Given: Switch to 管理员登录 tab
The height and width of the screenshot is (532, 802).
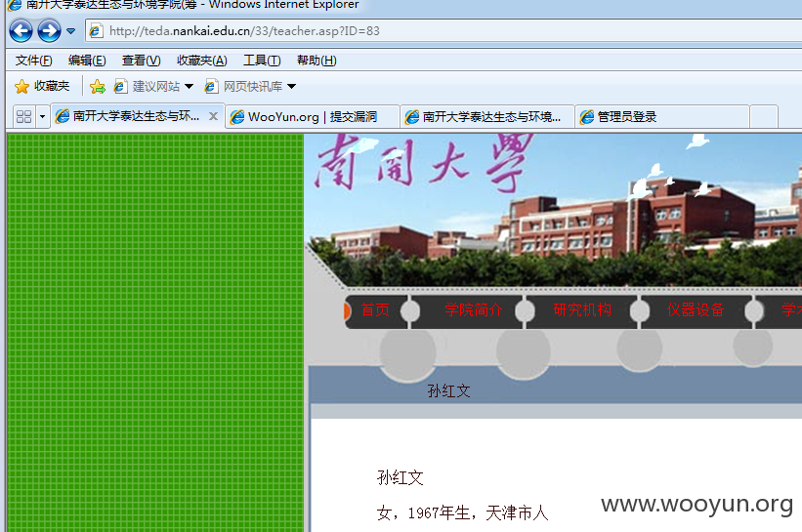Looking at the screenshot, I should coord(662,117).
